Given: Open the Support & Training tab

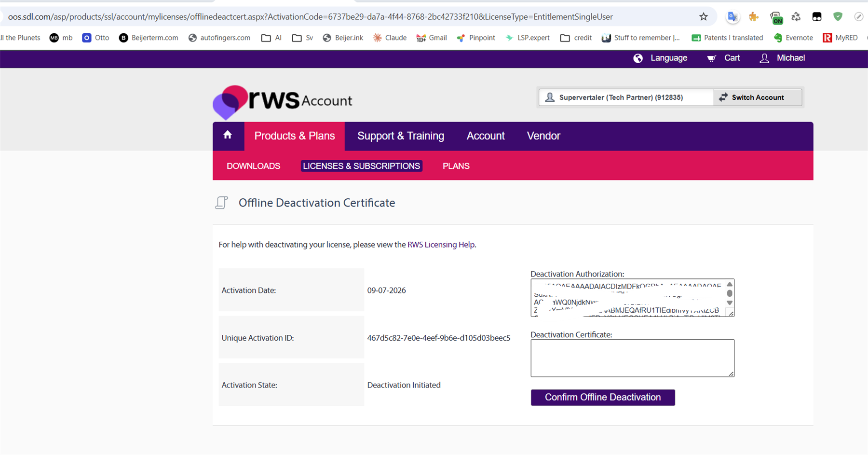Looking at the screenshot, I should point(401,136).
